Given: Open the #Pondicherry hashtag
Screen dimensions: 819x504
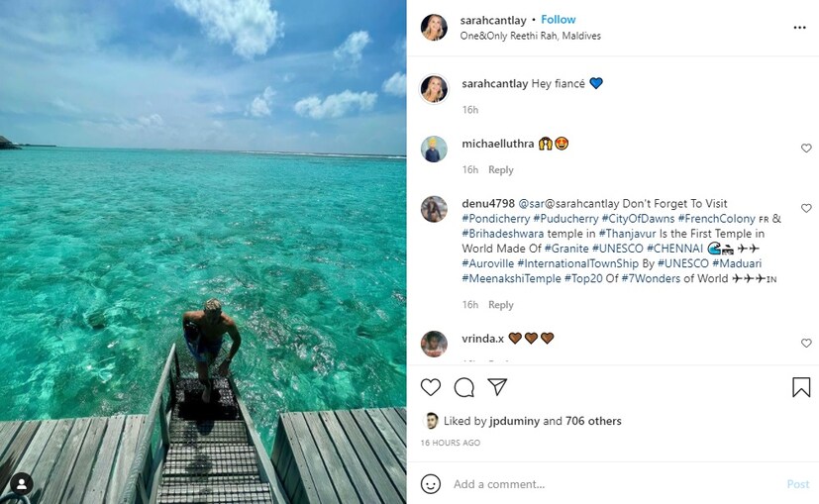Looking at the screenshot, I should [x=495, y=218].
